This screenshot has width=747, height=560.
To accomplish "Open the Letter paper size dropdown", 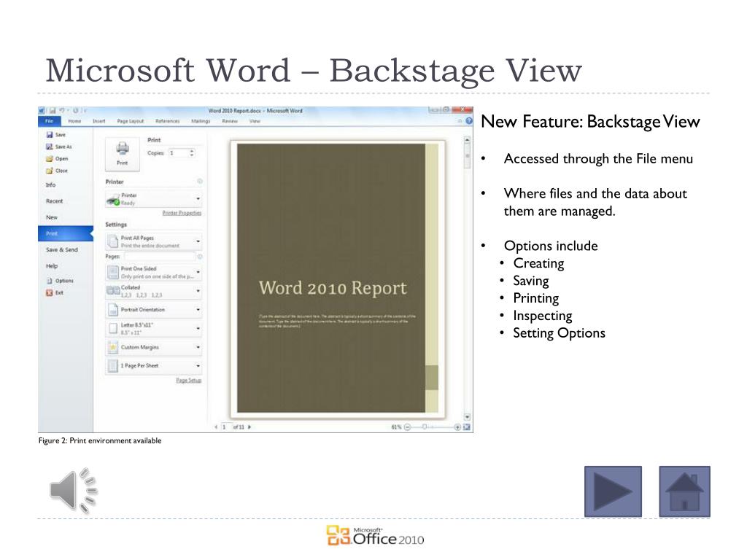I will click(x=153, y=328).
